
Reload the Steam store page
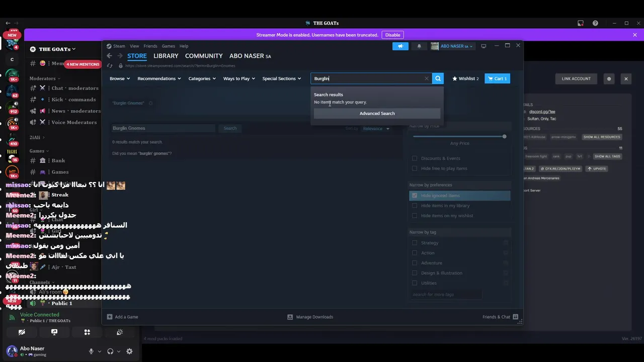click(x=110, y=66)
